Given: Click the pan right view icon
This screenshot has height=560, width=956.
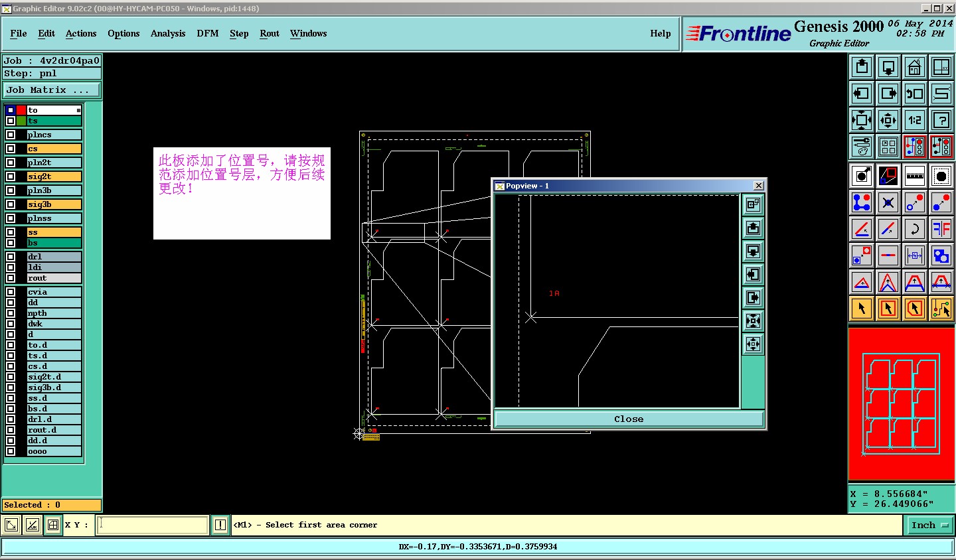Looking at the screenshot, I should (x=888, y=94).
